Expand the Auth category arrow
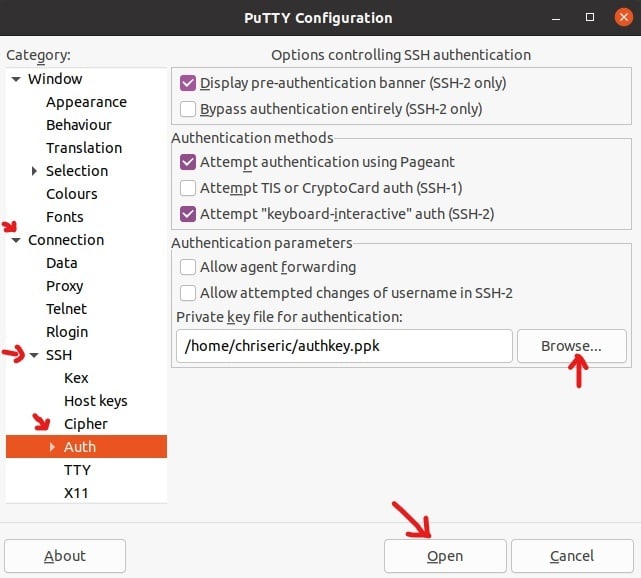Viewport: 641px width, 578px height. pos(52,447)
